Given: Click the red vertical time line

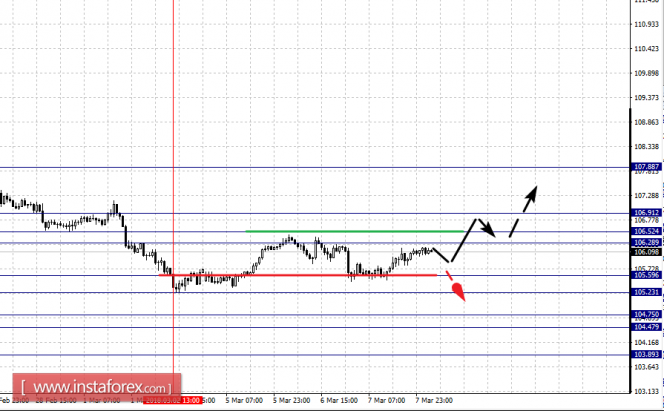Looking at the screenshot, I should click(173, 190).
